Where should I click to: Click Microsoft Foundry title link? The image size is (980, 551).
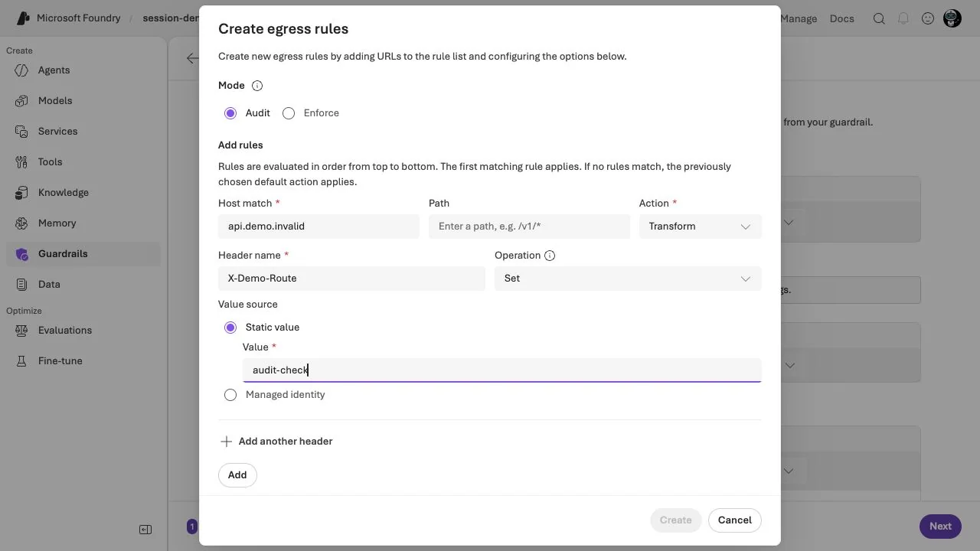coord(79,18)
